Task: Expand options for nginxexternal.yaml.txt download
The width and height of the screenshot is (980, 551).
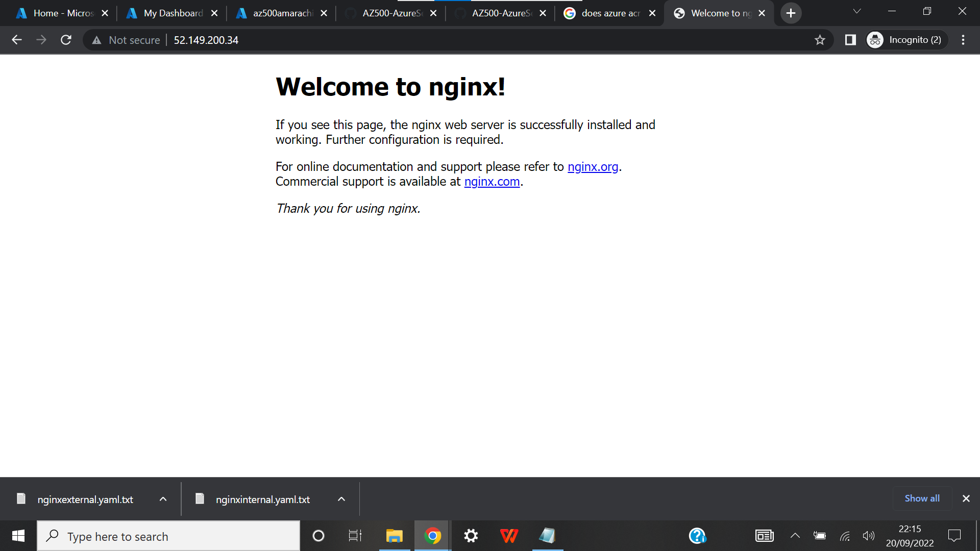Action: click(x=163, y=499)
